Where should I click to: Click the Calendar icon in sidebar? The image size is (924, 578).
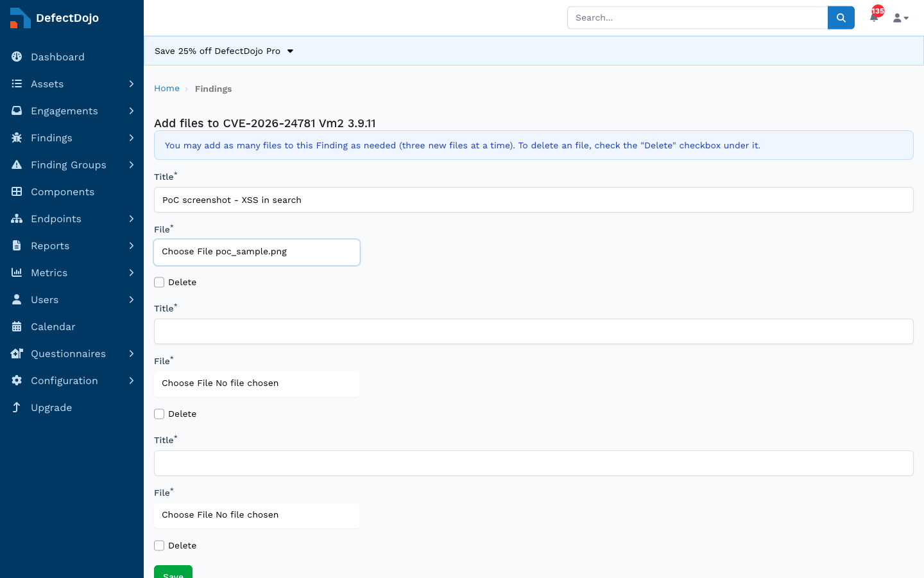17,326
